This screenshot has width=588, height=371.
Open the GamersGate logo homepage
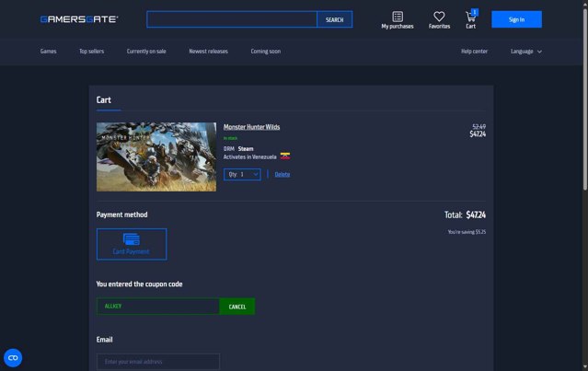pos(79,19)
